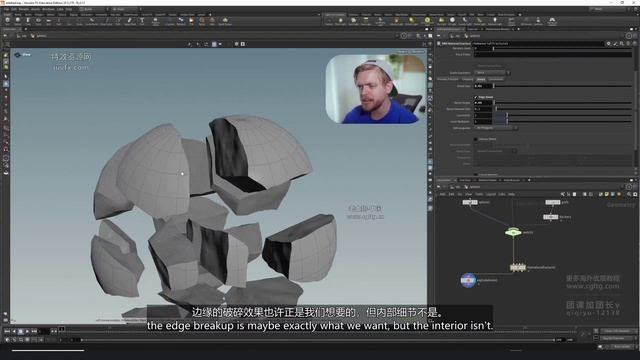640x360 pixels.
Task: Switch to the Primary Fracture tab
Action: click(x=447, y=79)
